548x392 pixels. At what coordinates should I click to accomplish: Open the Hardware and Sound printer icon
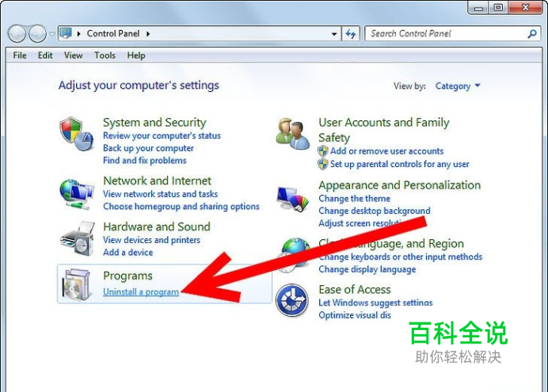(78, 238)
